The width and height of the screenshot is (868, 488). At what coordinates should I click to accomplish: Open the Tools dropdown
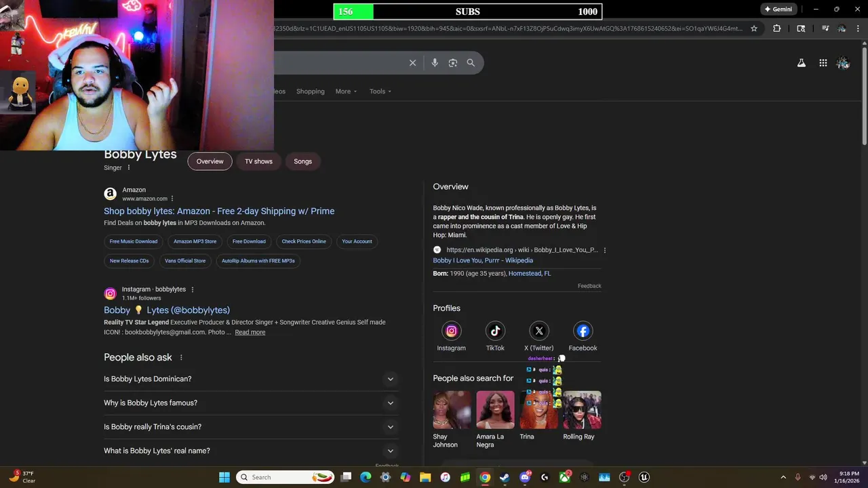[380, 91]
